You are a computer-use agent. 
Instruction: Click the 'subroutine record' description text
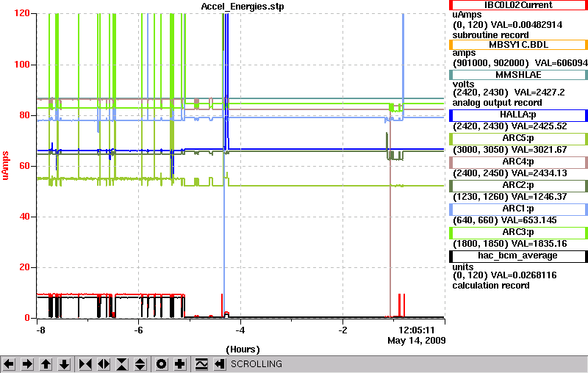pos(490,35)
